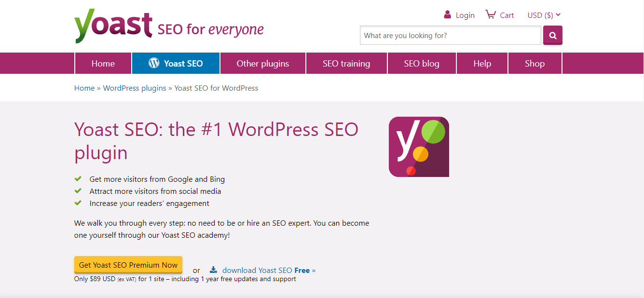Click the Home breadcrumb link
The height and width of the screenshot is (298, 644).
pos(84,88)
